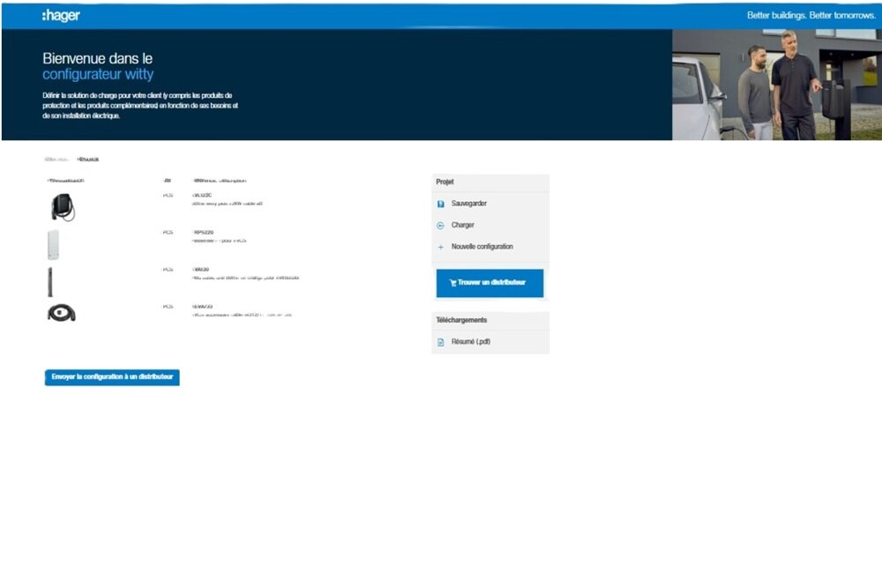
Task: Click the cart icon in Trouver un distributeur
Action: coord(452,283)
